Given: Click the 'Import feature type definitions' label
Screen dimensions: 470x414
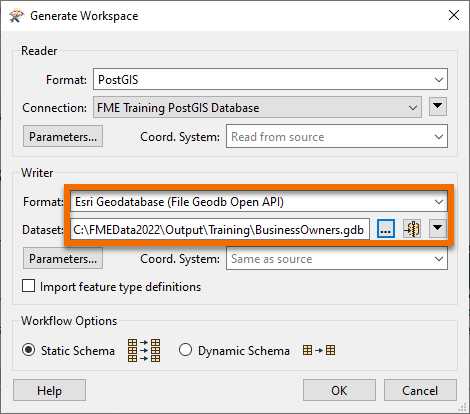Looking at the screenshot, I should click(x=120, y=287).
